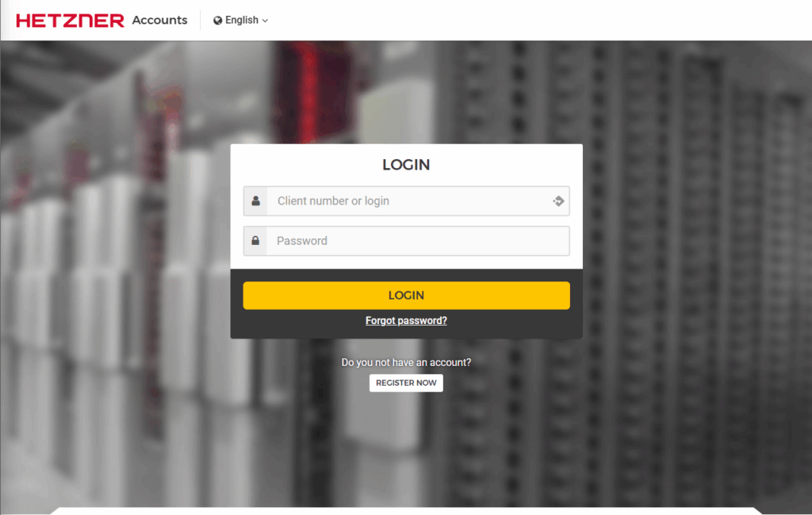Click the globe language icon
Screen dimensions: 812x515
[x=218, y=20]
